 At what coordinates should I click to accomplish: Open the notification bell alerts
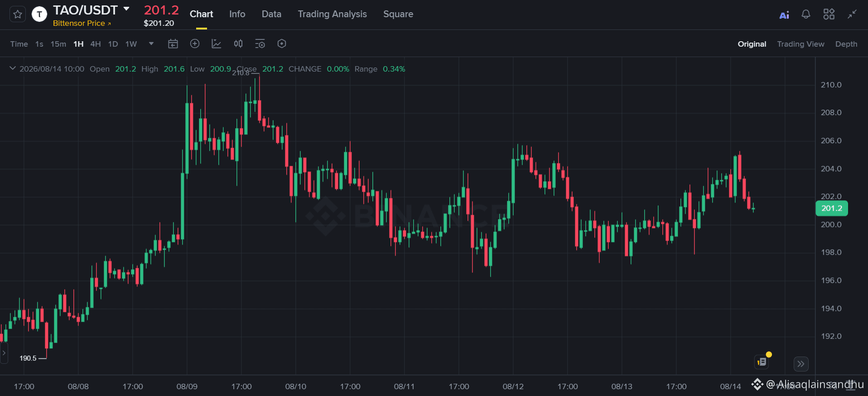coord(805,14)
